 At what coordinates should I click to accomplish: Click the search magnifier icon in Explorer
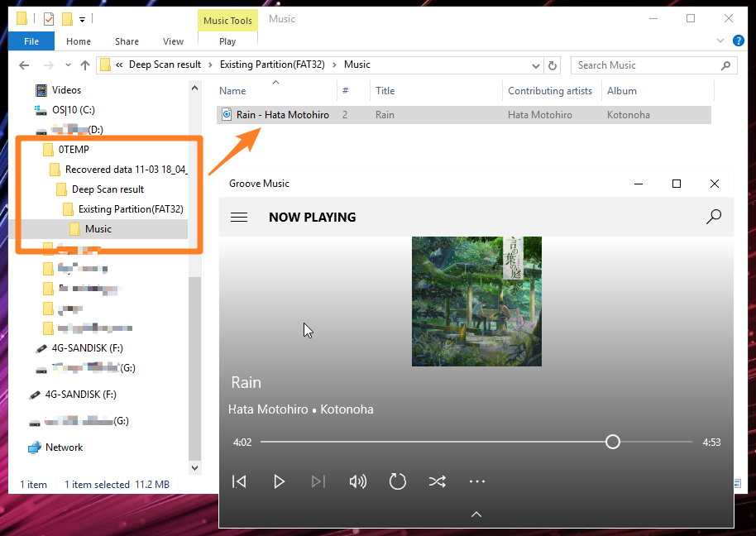pyautogui.click(x=725, y=65)
